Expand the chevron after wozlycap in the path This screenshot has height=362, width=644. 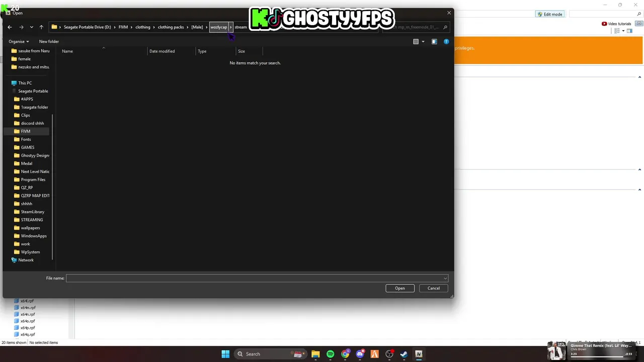tap(230, 27)
